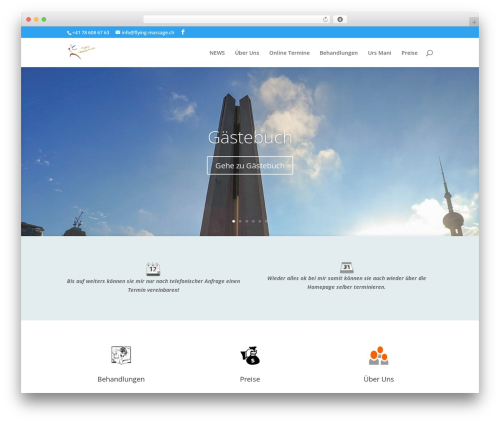Click the text starting 'Wieder alles ok'
500x423 pixels.
pyautogui.click(x=347, y=282)
